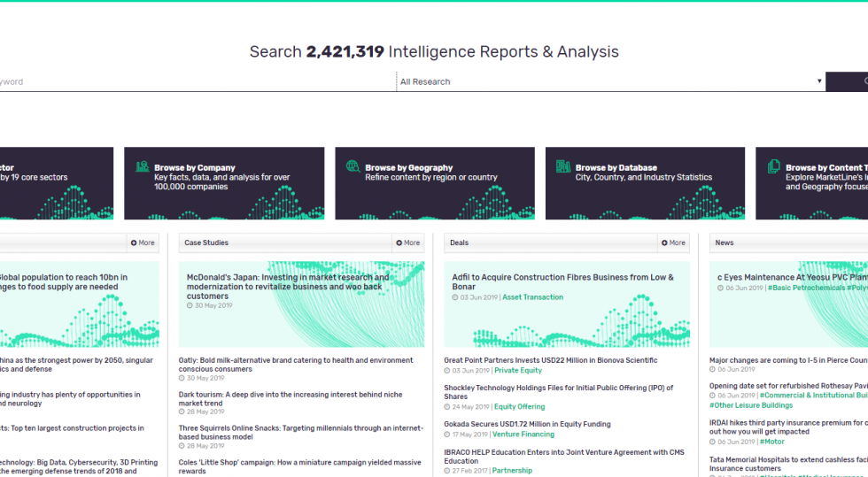Viewport: 868px width, 477px height.
Task: Open IBRACO HELP Education joint venture deal
Action: click(x=564, y=457)
